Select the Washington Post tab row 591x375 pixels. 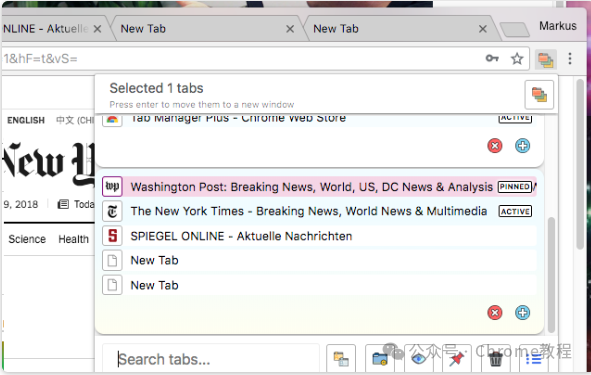[x=319, y=187]
